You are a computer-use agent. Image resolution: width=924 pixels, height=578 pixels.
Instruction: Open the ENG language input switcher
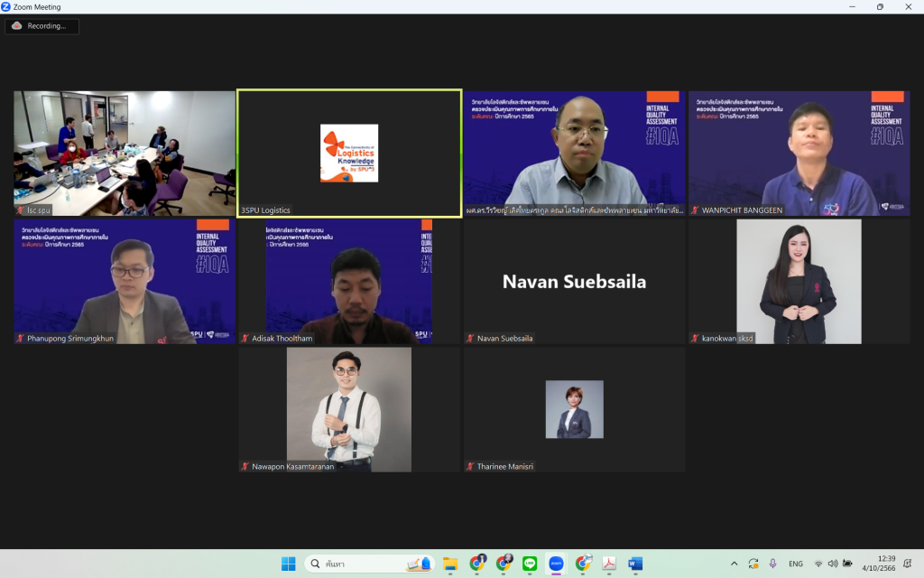click(x=796, y=564)
